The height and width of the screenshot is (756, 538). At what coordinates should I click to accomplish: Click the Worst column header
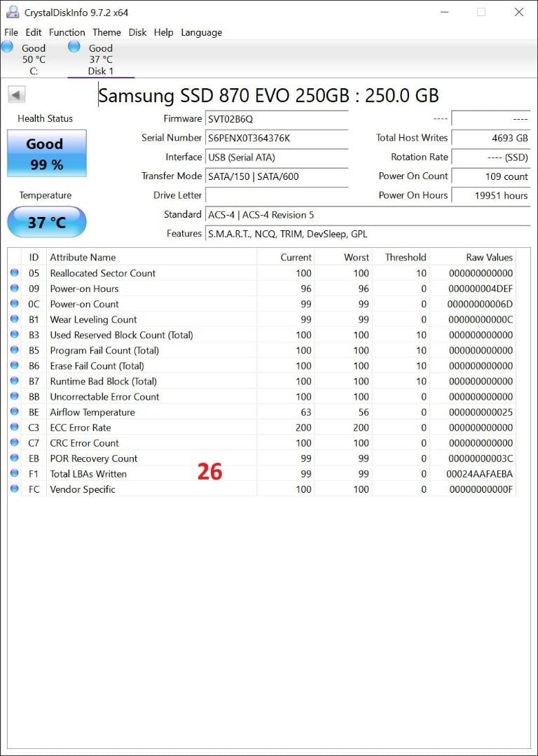pyautogui.click(x=343, y=257)
